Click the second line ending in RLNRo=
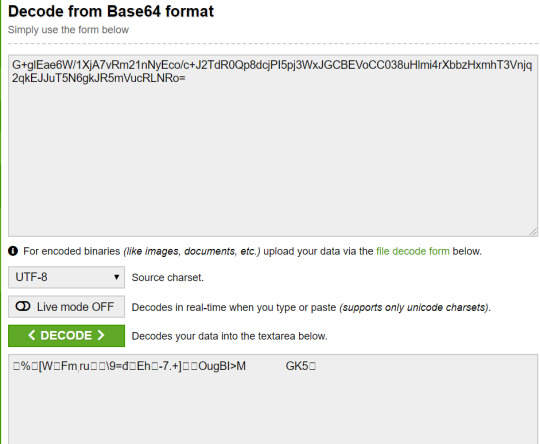Screen dimensions: 540x444 click(x=98, y=78)
